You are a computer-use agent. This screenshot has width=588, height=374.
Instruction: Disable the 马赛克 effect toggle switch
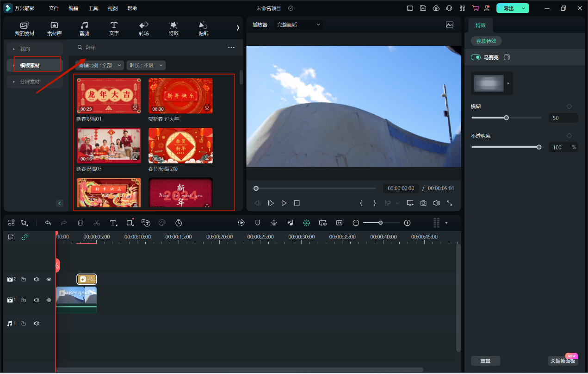tap(476, 57)
